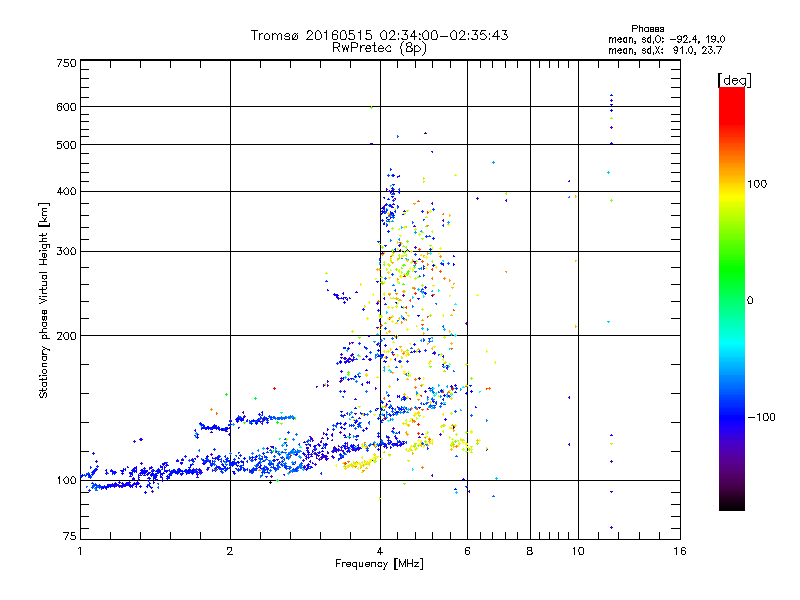The height and width of the screenshot is (600, 800).
Task: Click the x-axis tick label '16'
Action: pos(680,551)
